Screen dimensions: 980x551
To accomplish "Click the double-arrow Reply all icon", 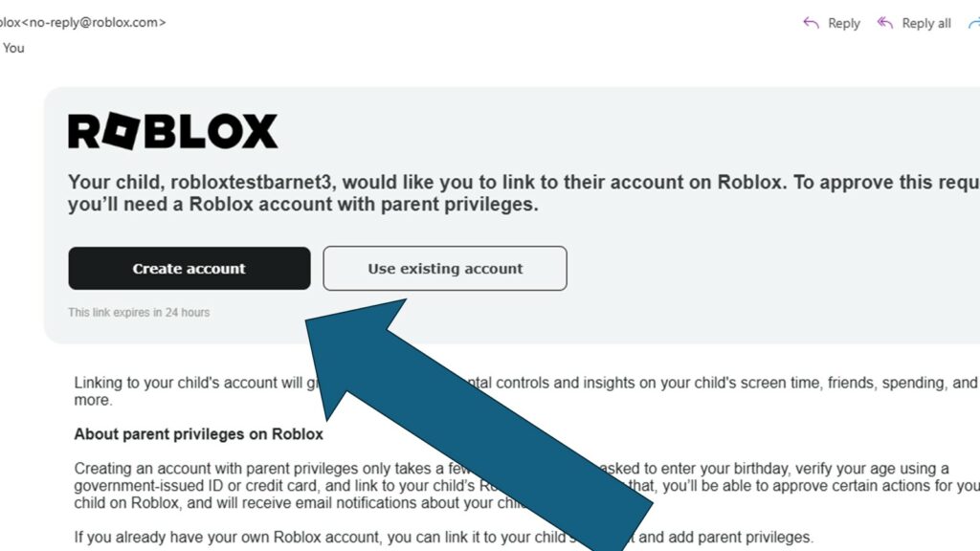I will pos(885,23).
